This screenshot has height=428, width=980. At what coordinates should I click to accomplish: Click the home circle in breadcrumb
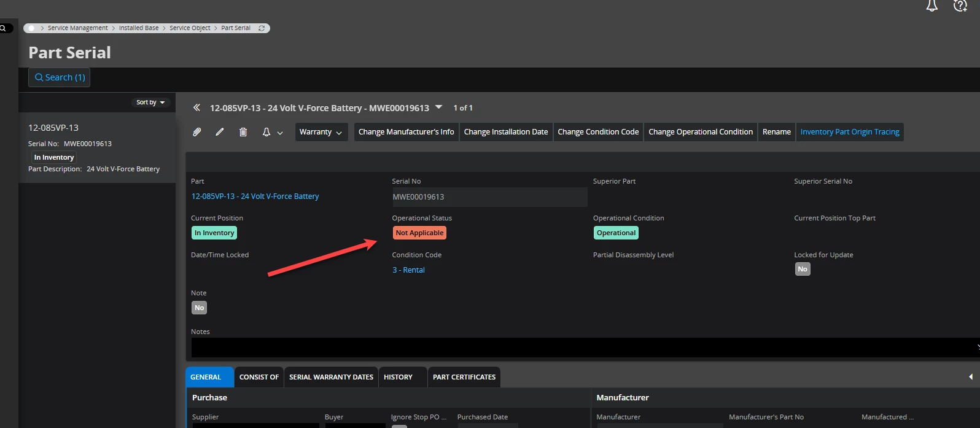tap(32, 28)
